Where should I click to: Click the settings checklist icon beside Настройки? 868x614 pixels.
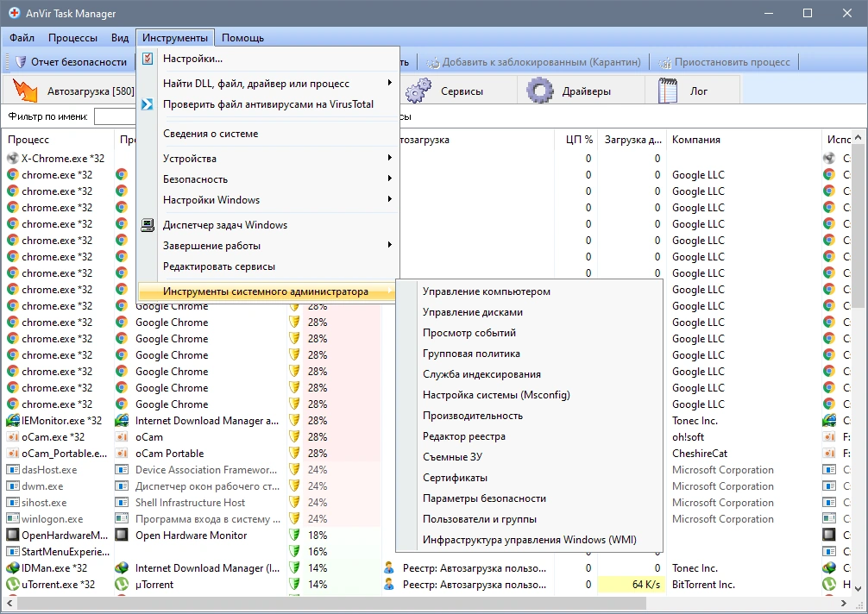[148, 59]
